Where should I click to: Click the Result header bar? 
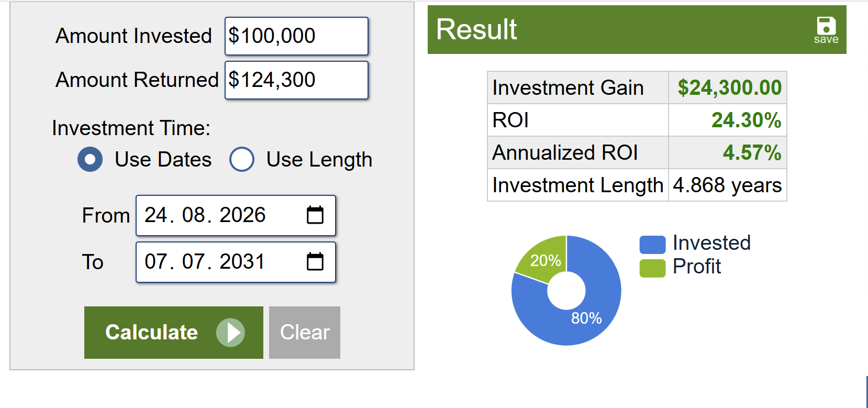[x=637, y=29]
